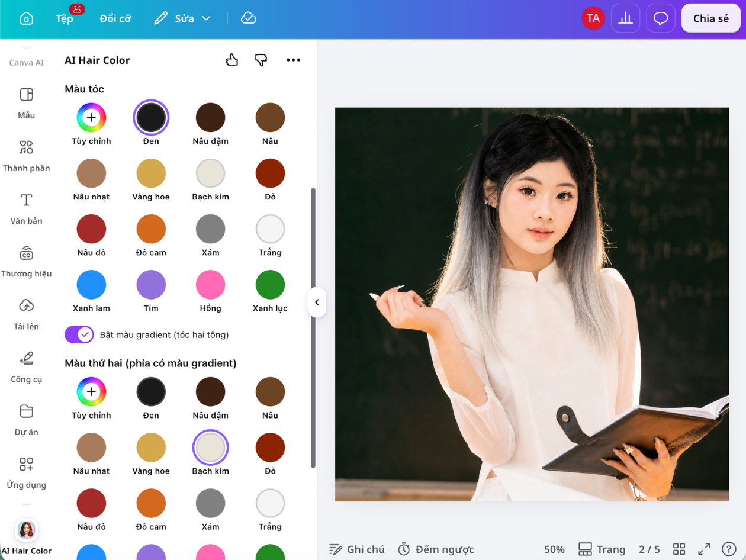Expand the Sửa mode dropdown
746x560 pixels.
(182, 18)
